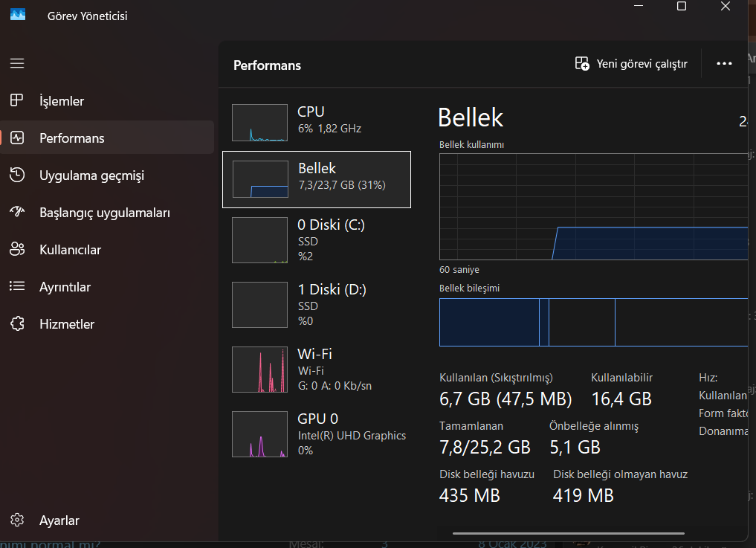Open 1 Diski (D:) performance view
This screenshot has width=756, height=548.
(317, 304)
